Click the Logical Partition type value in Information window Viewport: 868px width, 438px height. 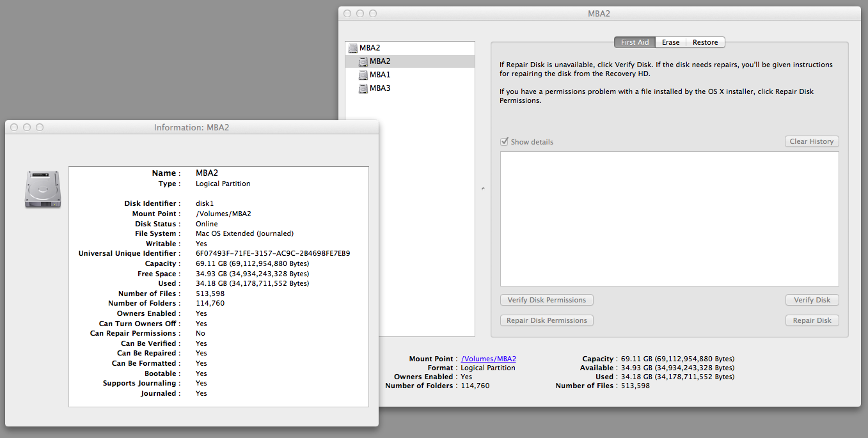point(223,184)
